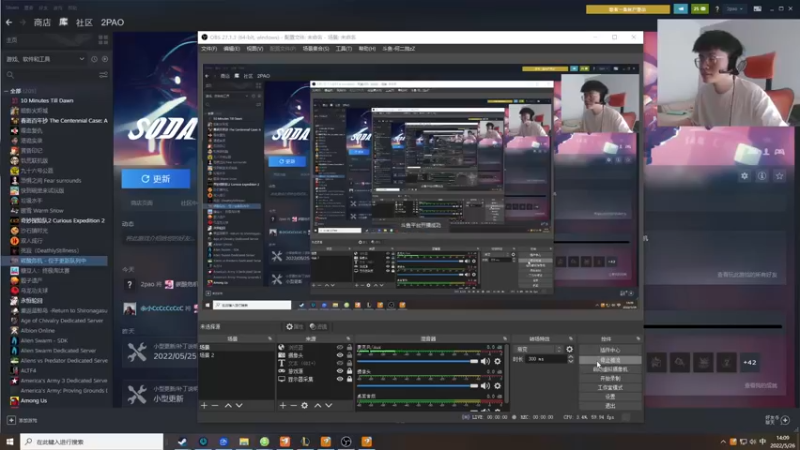
Task: Open the OBS 视图(V) menu
Action: (x=255, y=49)
